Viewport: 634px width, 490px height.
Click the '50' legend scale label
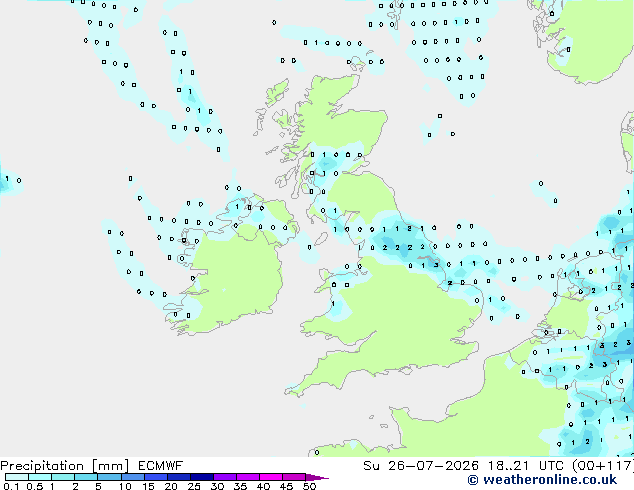pos(310,486)
